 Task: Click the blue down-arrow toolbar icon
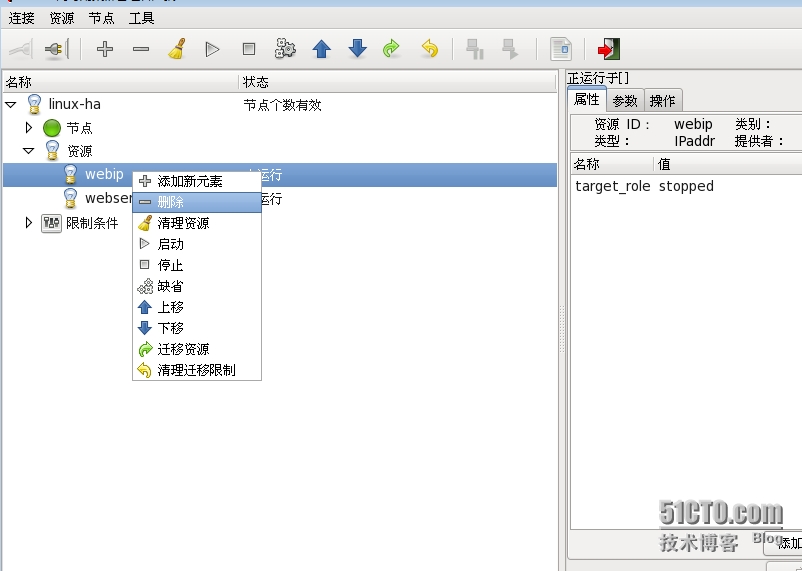357,49
